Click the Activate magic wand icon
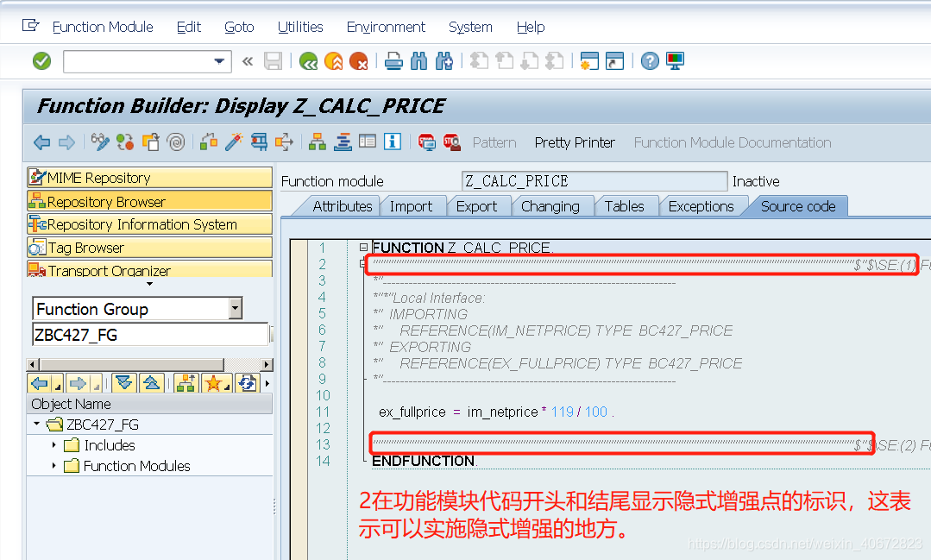 click(233, 142)
